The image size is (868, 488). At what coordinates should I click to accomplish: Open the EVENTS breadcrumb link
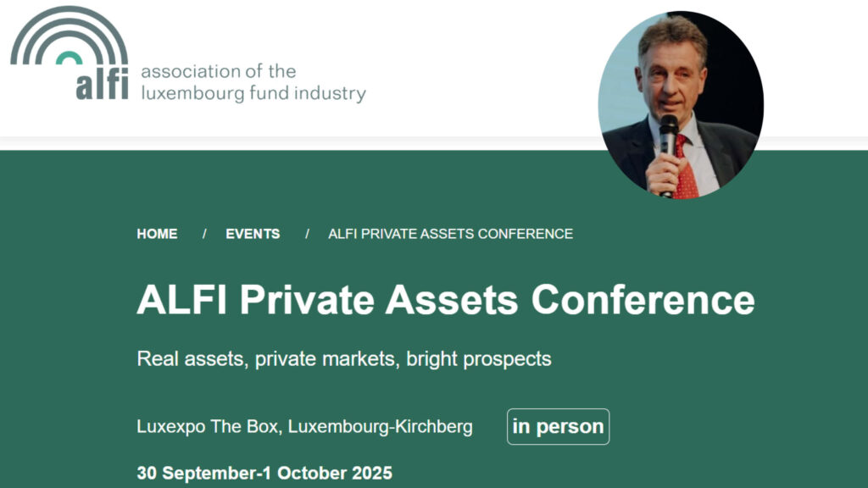tap(253, 234)
